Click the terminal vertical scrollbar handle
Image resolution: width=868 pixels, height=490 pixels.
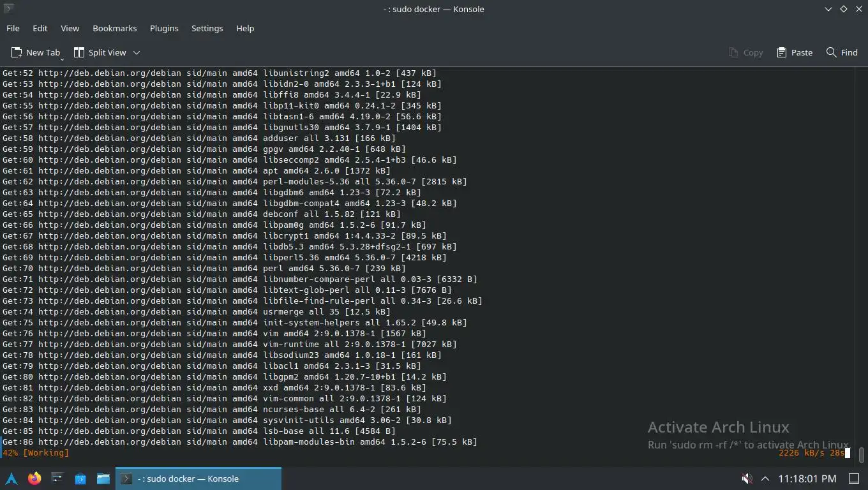[x=861, y=456]
